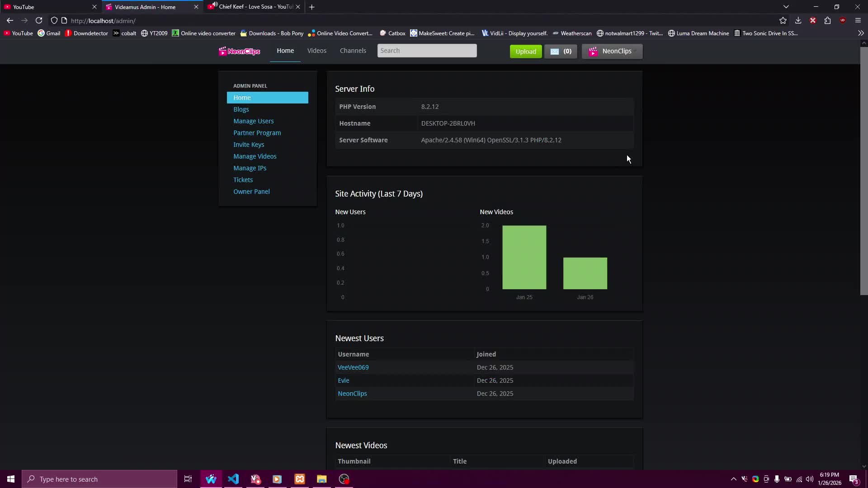Viewport: 868px width, 488px height.
Task: Bookmark this page with the star icon
Action: coord(783,21)
